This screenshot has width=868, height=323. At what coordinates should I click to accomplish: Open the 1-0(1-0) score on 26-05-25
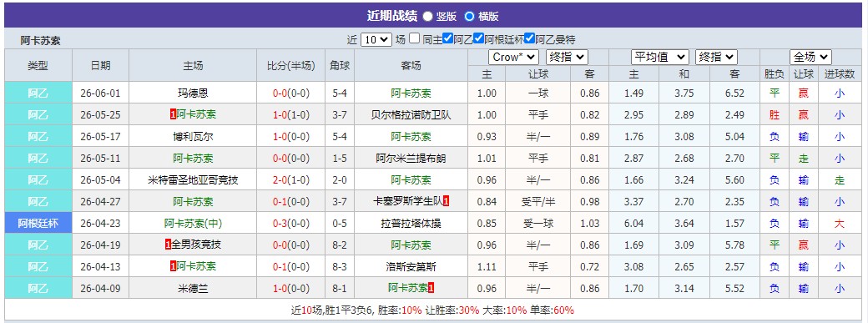(x=290, y=114)
